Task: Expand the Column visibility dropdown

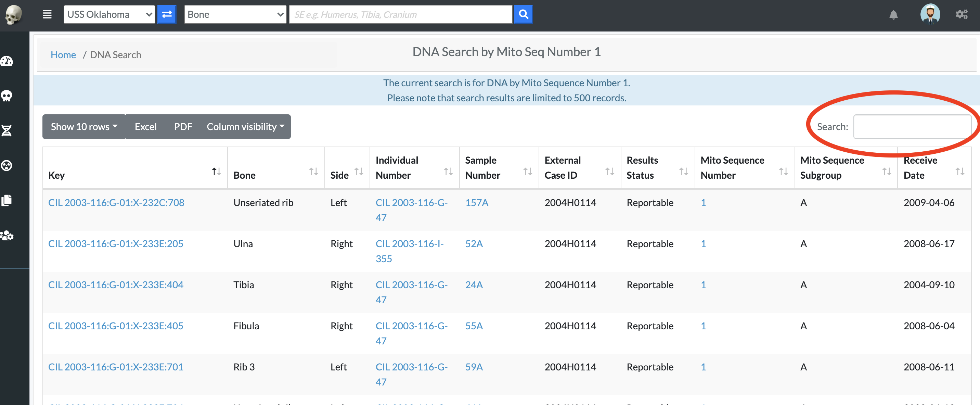Action: click(245, 127)
